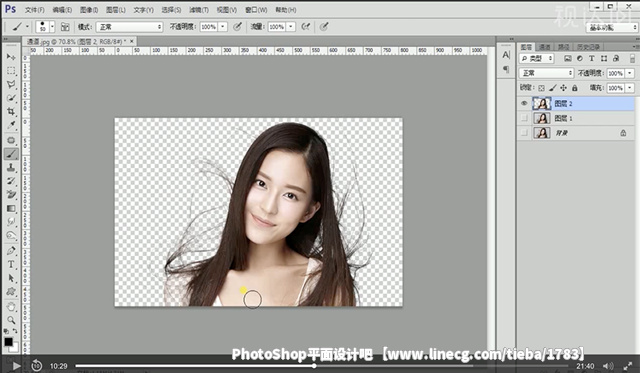640x373 pixels.
Task: Select the Rectangular Marquee tool
Action: point(11,70)
